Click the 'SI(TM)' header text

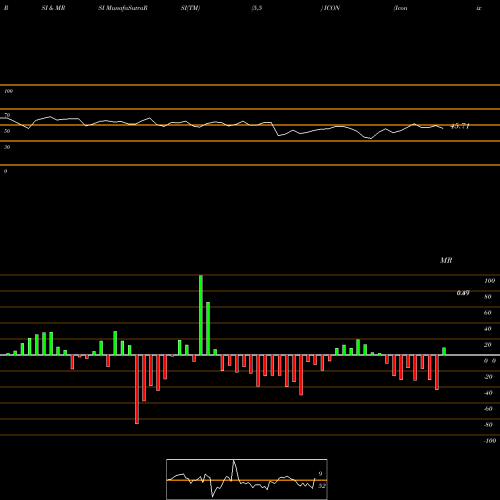coord(190,8)
